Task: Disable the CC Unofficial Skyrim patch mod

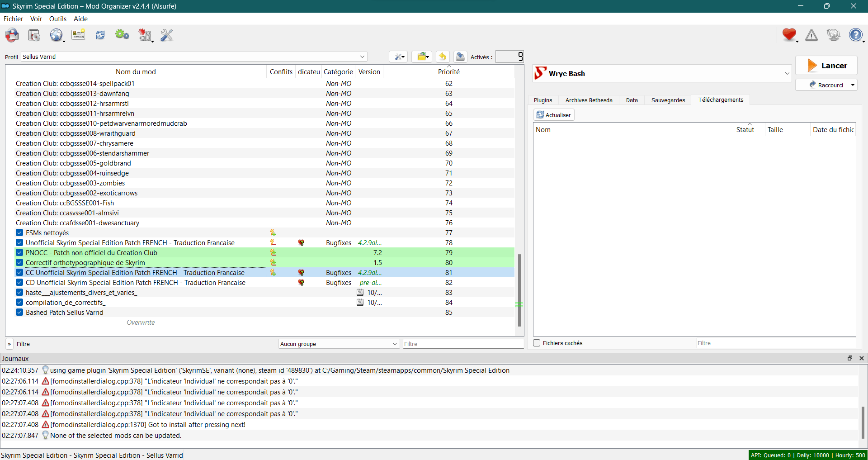Action: tap(19, 272)
